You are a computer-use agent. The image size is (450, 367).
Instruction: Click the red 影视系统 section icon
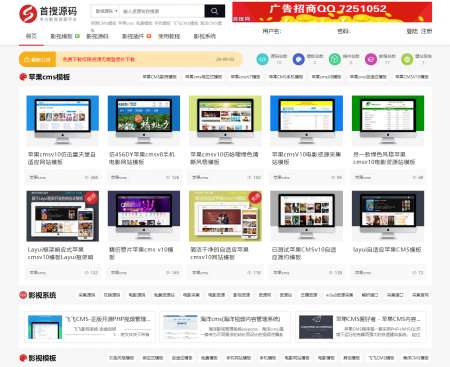(23, 295)
